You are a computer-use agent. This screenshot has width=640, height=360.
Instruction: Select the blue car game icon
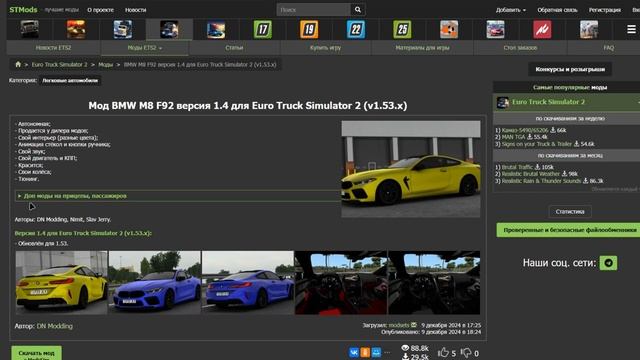[x=216, y=29]
